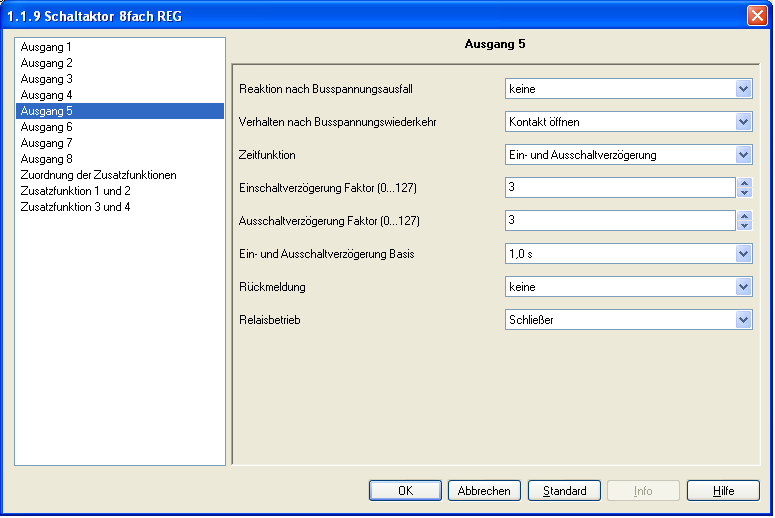Viewport: 775px width, 518px height.
Task: Expand the Zeitfunktion dropdown
Action: (743, 155)
